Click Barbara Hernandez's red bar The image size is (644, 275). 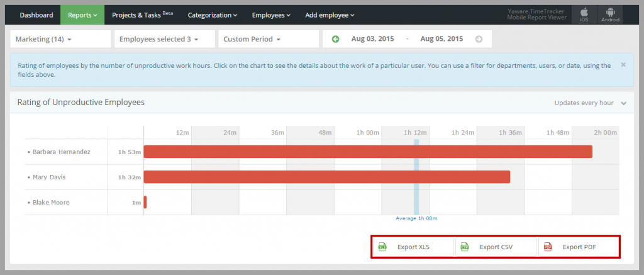coord(368,152)
